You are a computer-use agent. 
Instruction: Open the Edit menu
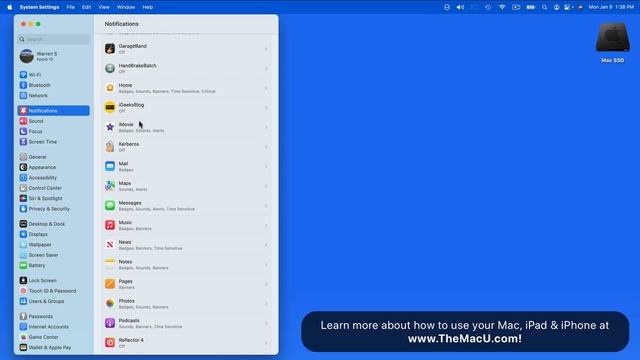point(87,7)
